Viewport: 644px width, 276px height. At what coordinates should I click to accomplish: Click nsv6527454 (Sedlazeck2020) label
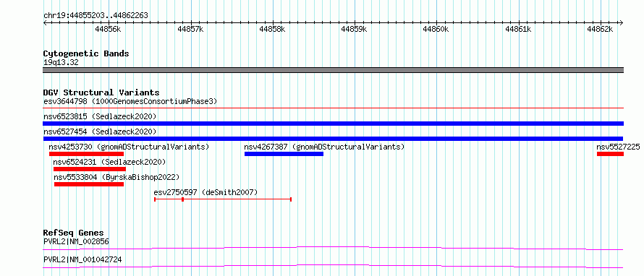pos(100,131)
